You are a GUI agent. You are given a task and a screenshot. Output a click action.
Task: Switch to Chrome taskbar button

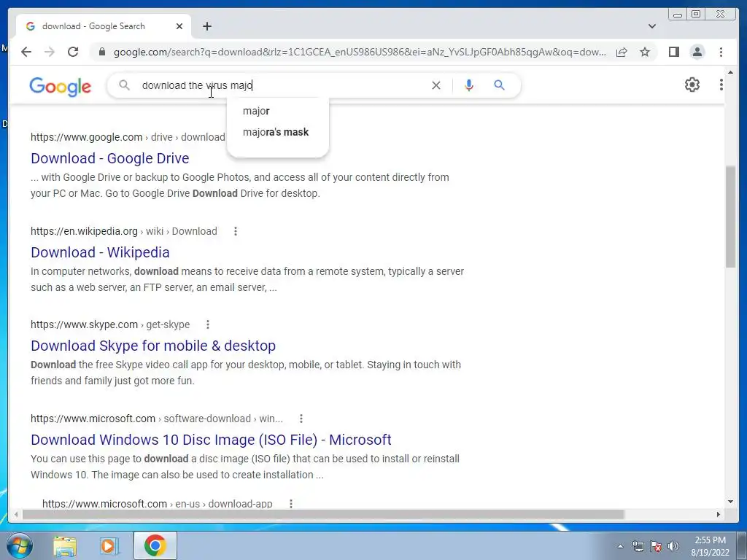pos(155,545)
